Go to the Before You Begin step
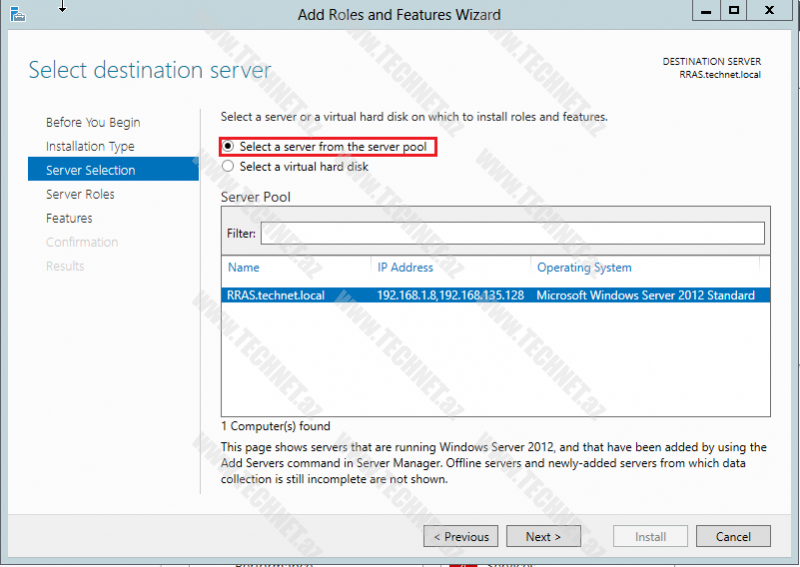 [93, 122]
